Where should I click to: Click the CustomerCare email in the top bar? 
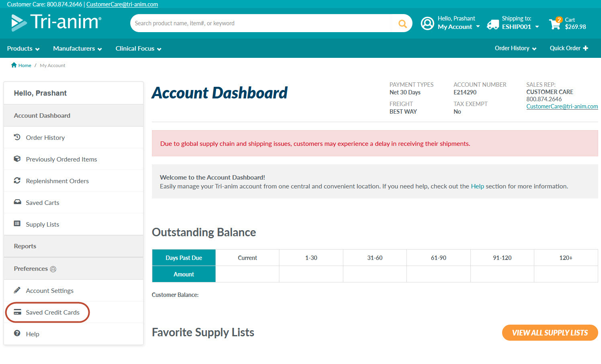[122, 4]
